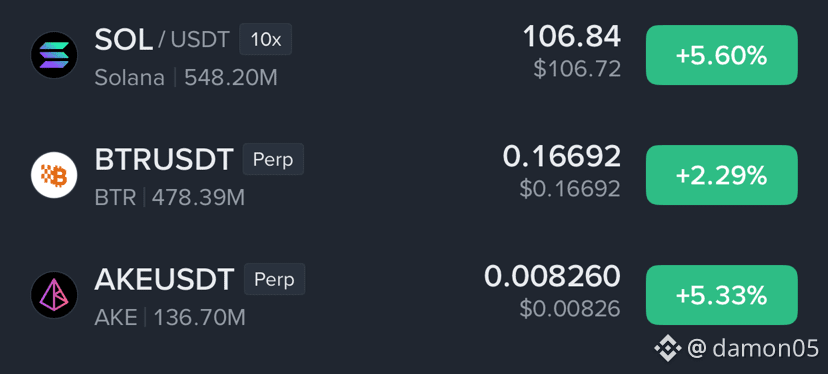
Task: Open the BTRUSDT perpetual pair
Action: click(x=414, y=175)
